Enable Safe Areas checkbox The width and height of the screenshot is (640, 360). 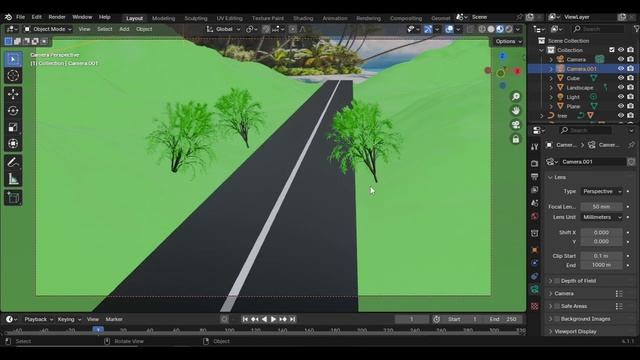[557, 306]
